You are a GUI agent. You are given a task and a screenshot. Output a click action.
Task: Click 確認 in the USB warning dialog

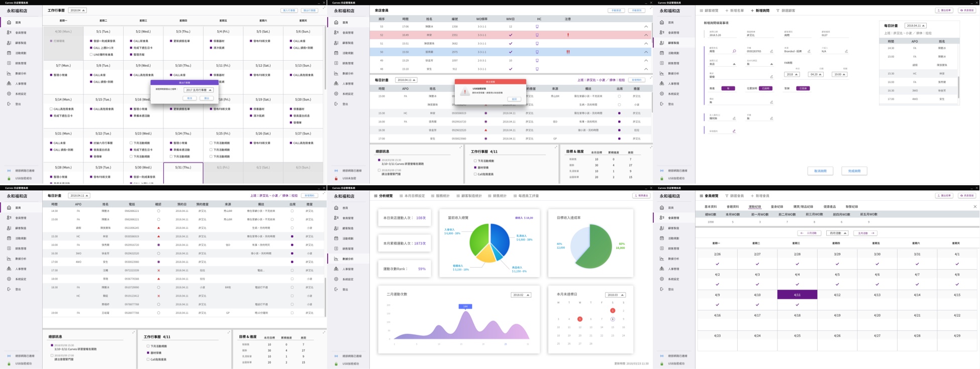click(514, 99)
